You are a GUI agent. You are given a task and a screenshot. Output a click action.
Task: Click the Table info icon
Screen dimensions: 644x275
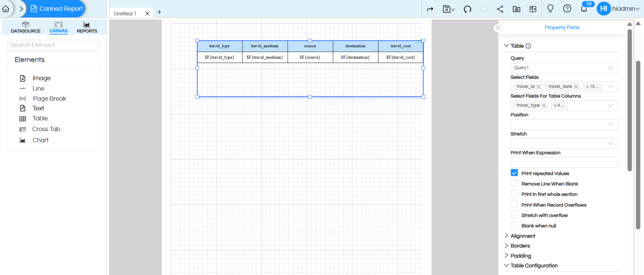click(528, 46)
